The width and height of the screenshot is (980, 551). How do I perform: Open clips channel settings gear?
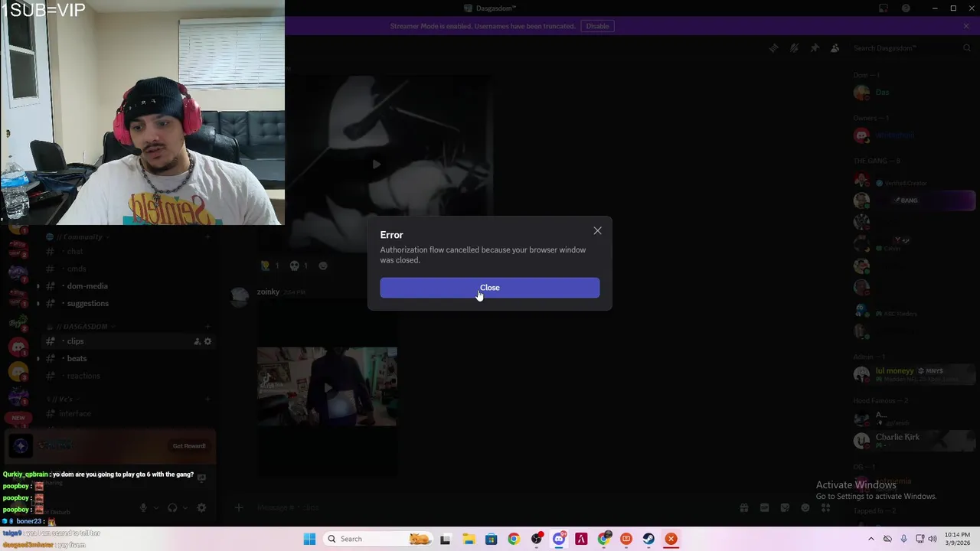point(207,341)
